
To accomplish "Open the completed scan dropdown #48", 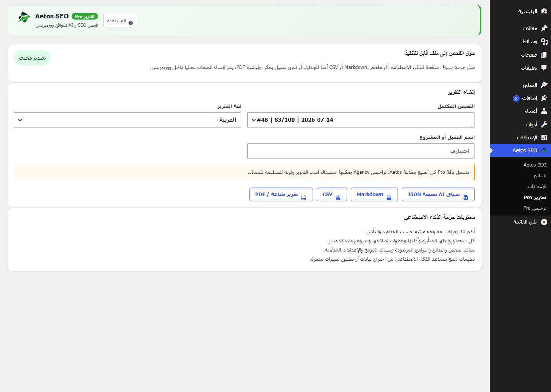I will (x=361, y=120).
